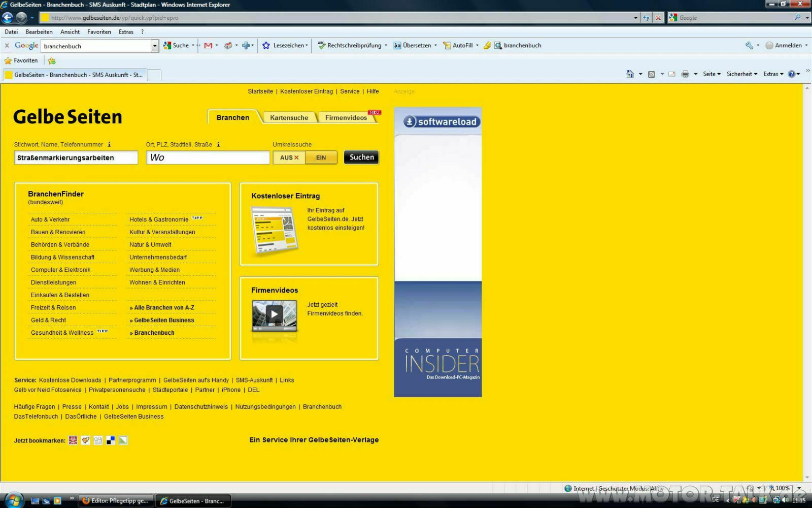812x508 pixels.
Task: Play the Firmenvideos video thumbnail
Action: pos(275,315)
